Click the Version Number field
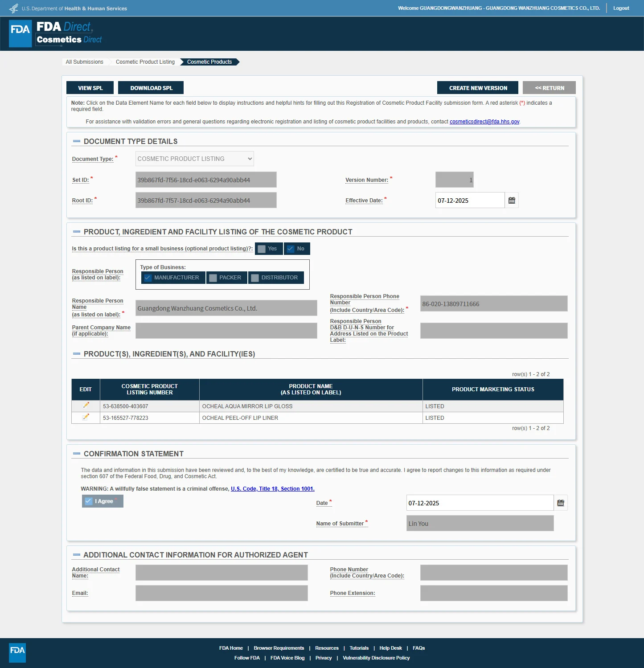644x668 pixels. point(455,180)
